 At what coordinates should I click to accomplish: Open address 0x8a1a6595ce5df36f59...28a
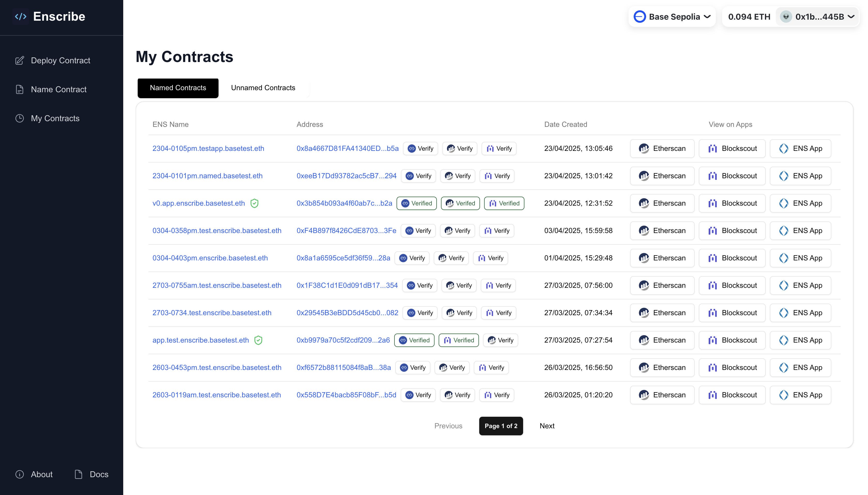pos(343,258)
